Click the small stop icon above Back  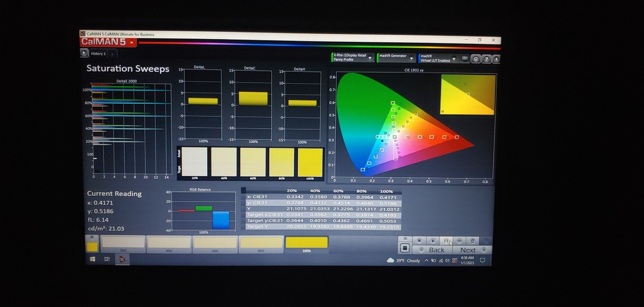419,241
